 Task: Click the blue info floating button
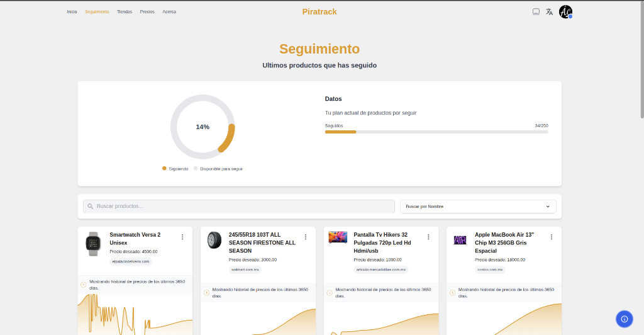(624, 319)
